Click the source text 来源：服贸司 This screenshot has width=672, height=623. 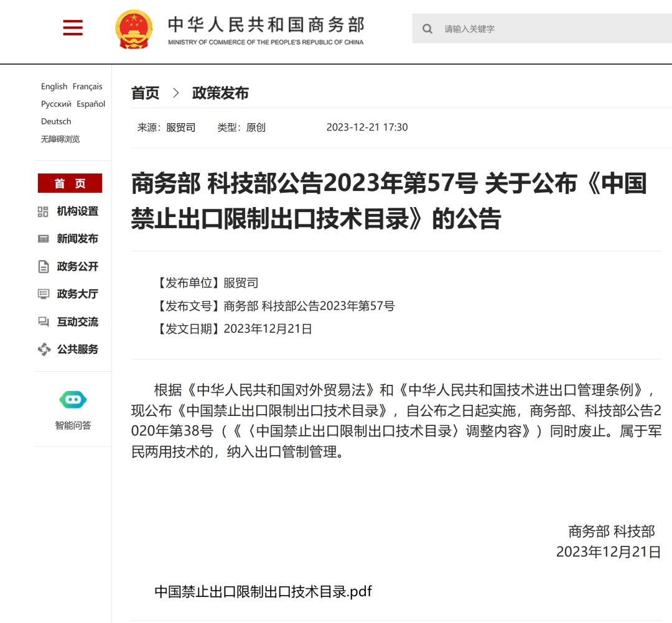pyautogui.click(x=166, y=127)
